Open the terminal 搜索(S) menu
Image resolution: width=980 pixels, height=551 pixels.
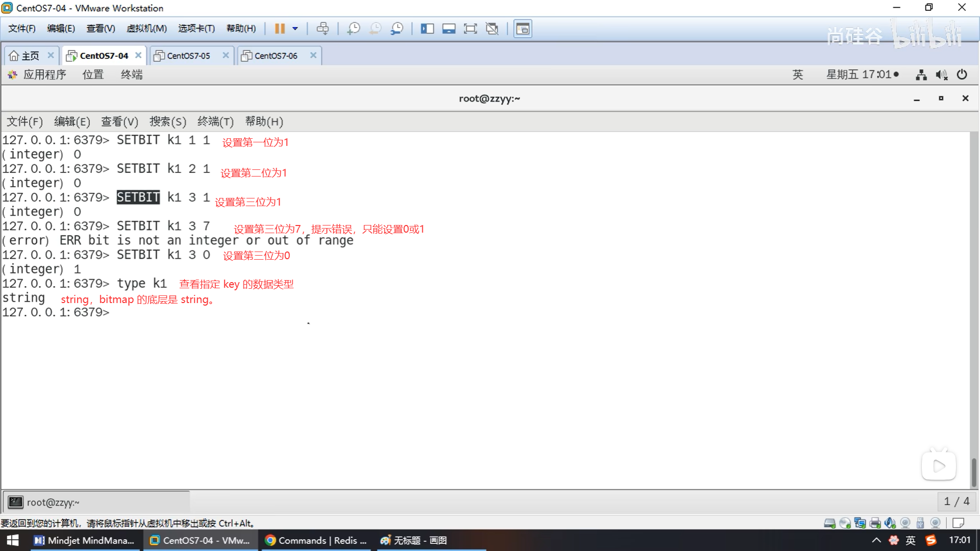point(167,121)
